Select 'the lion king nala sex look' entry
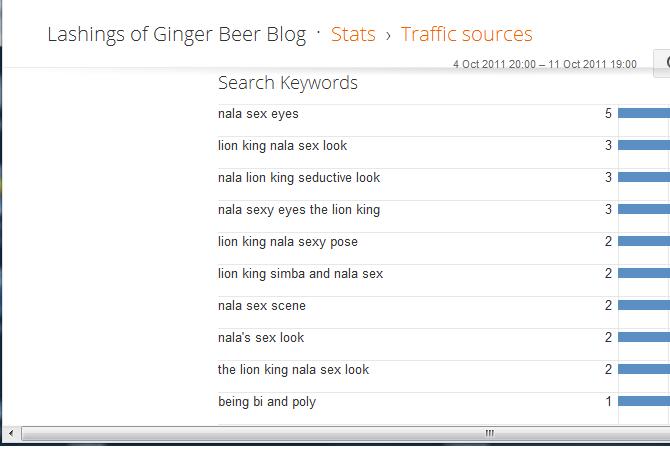Screen dimensions: 670x450 [x=293, y=370]
